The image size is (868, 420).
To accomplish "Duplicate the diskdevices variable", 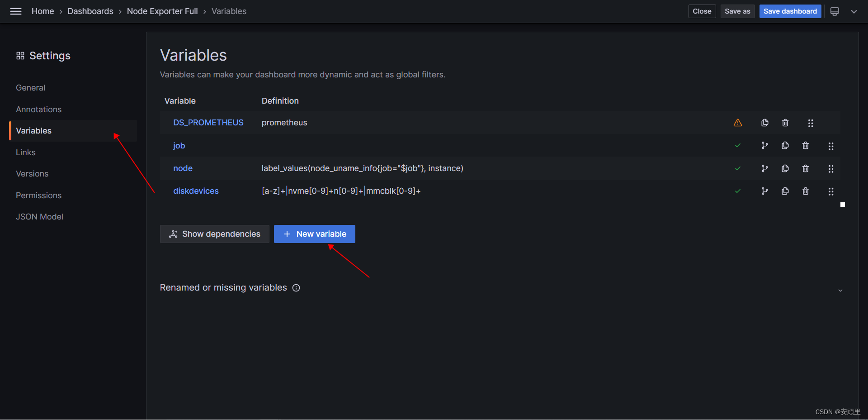I will click(785, 191).
